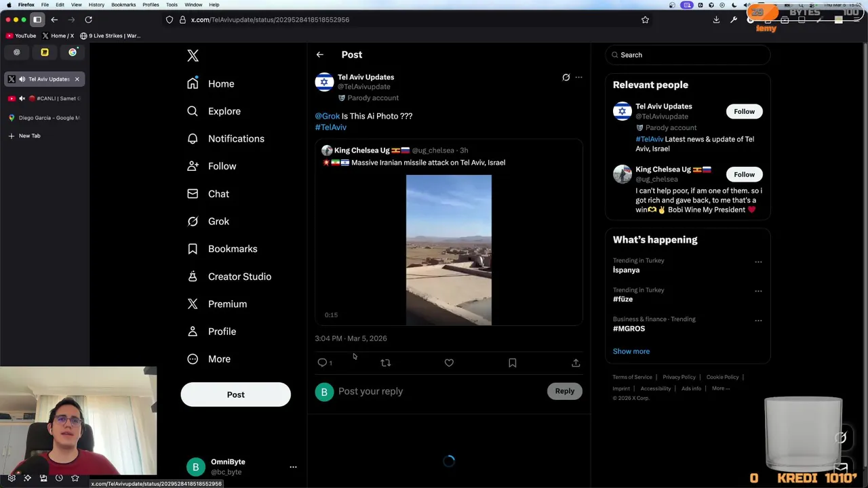The height and width of the screenshot is (488, 868).
Task: Open the #MGROS trending topic
Action: (629, 328)
